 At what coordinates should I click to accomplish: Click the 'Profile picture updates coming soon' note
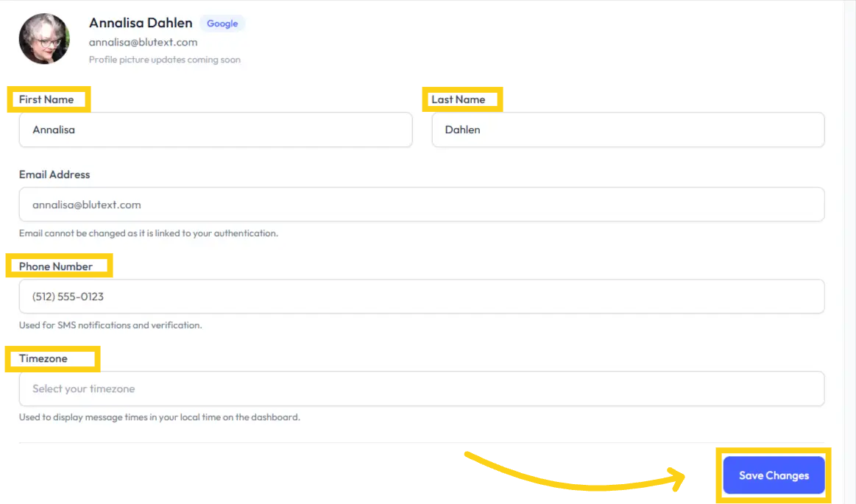[165, 60]
